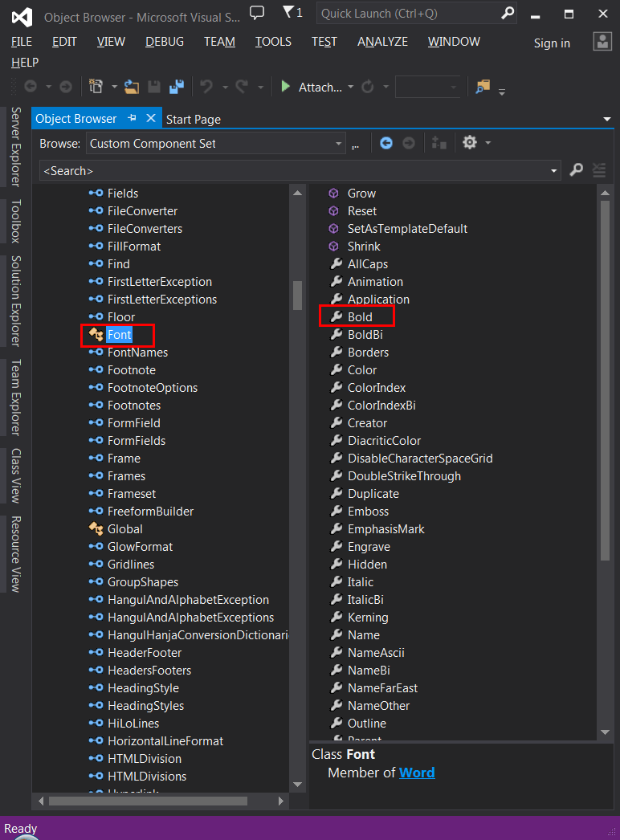Open the ANALYZE menu
The width and height of the screenshot is (620, 840).
382,42
